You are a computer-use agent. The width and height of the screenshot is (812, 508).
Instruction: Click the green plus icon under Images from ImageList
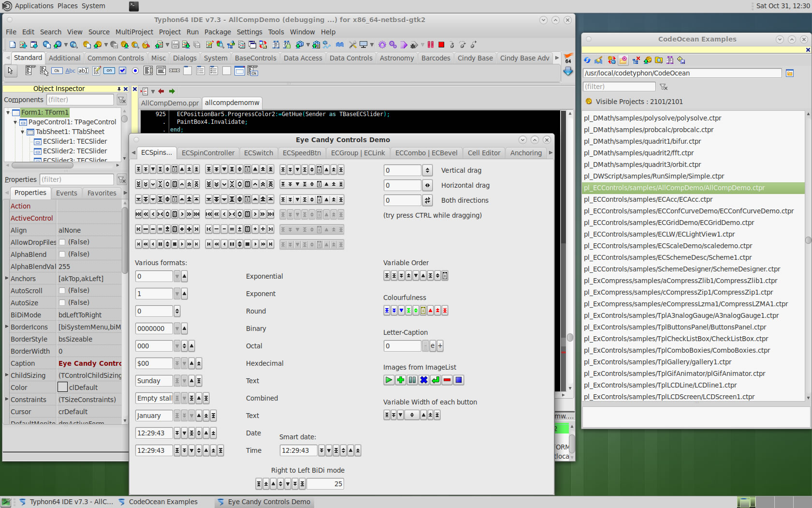coord(401,380)
